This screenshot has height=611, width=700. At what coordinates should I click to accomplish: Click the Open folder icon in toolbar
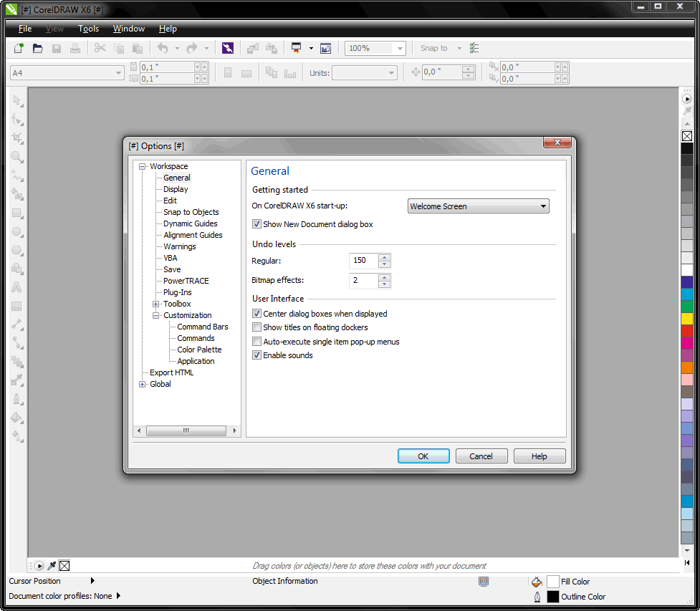click(x=38, y=48)
